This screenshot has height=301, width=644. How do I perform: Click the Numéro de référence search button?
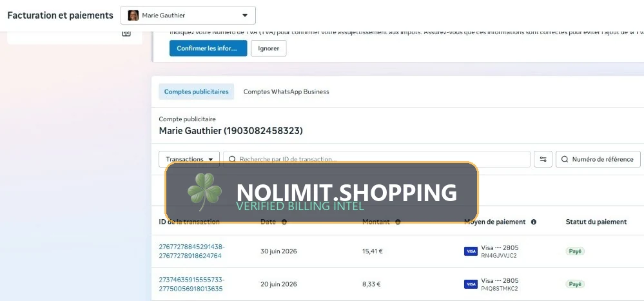coord(598,159)
